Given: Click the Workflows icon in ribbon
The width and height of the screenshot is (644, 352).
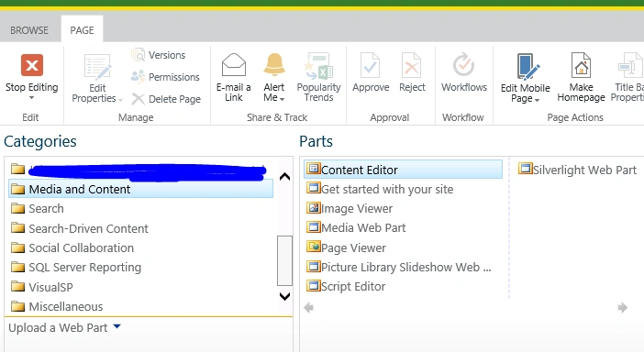Looking at the screenshot, I should click(x=463, y=64).
